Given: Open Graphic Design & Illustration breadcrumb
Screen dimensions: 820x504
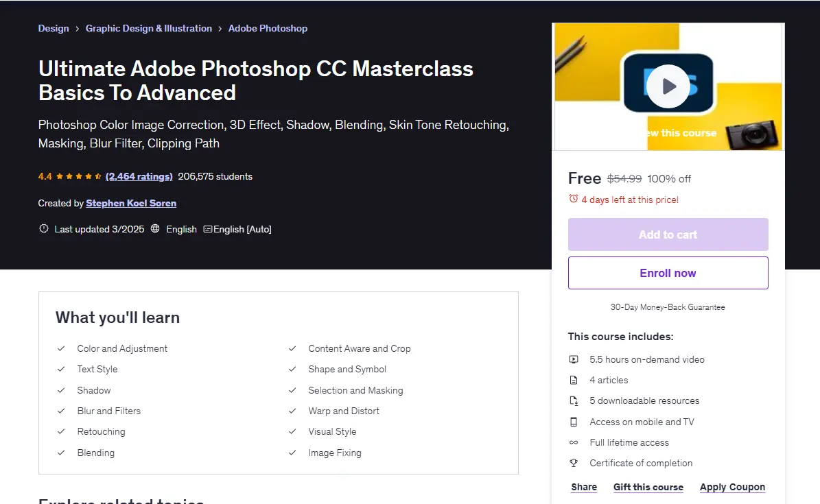Looking at the screenshot, I should coord(148,28).
